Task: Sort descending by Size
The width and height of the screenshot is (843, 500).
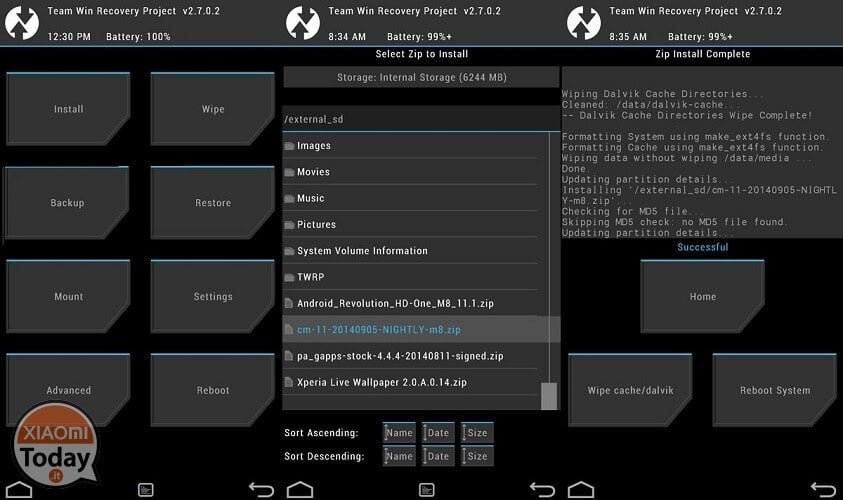Action: click(477, 456)
